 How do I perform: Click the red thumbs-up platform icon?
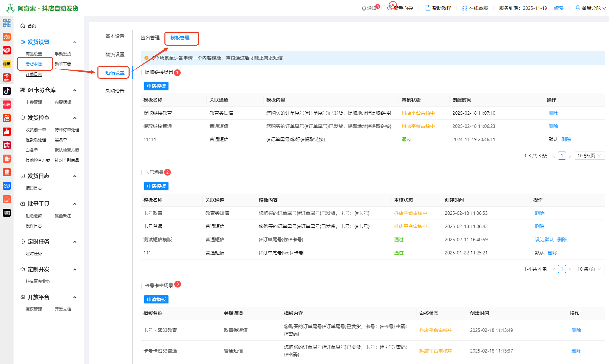pyautogui.click(x=7, y=132)
